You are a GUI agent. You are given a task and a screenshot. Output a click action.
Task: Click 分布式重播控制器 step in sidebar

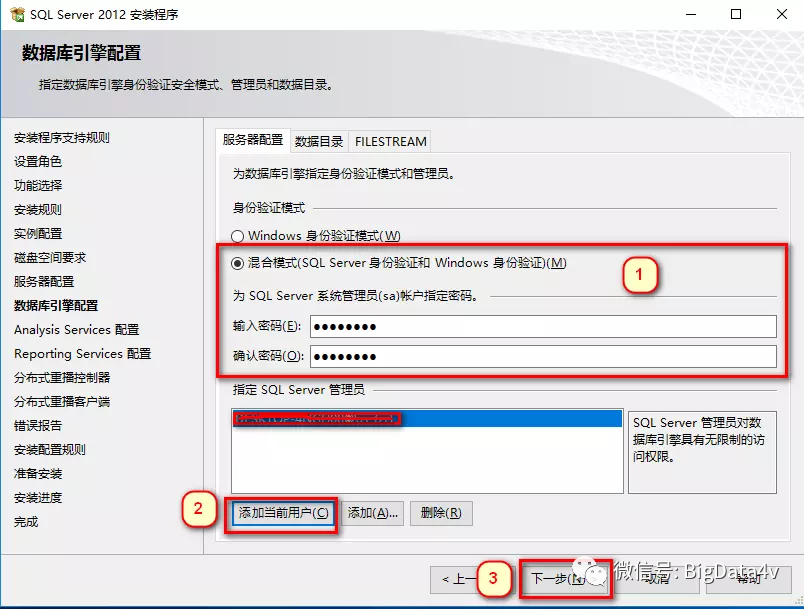pyautogui.click(x=62, y=378)
